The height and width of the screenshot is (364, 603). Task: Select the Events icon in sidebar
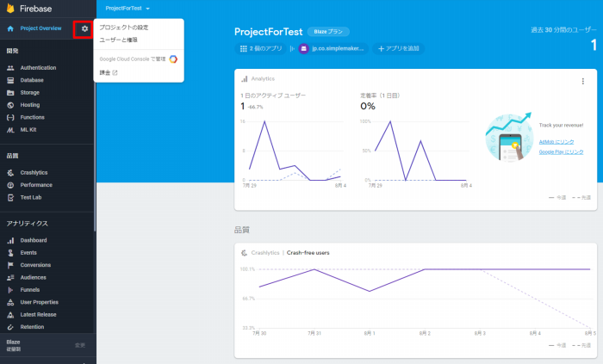(x=10, y=253)
